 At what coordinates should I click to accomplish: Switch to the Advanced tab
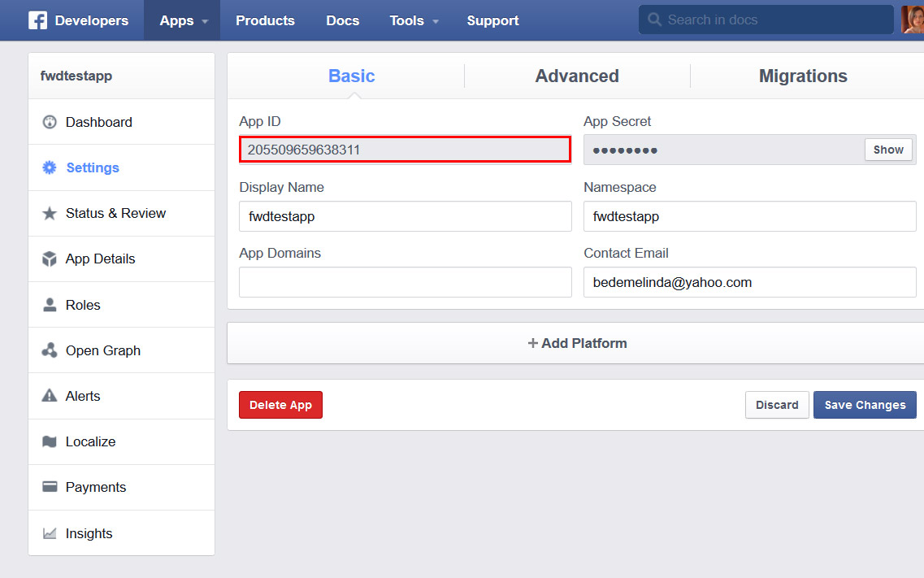[x=577, y=76]
